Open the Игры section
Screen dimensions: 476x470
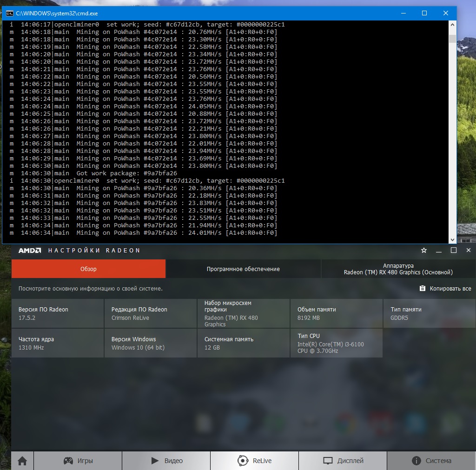click(x=78, y=461)
